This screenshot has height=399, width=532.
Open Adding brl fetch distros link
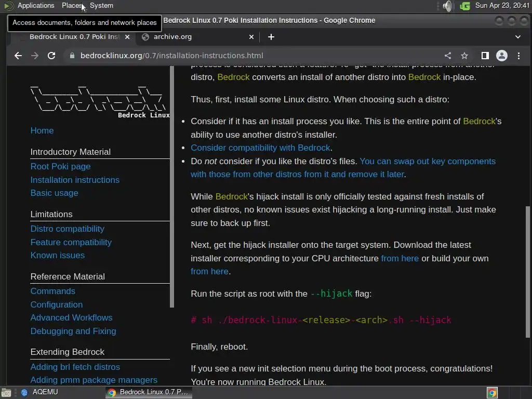click(75, 367)
